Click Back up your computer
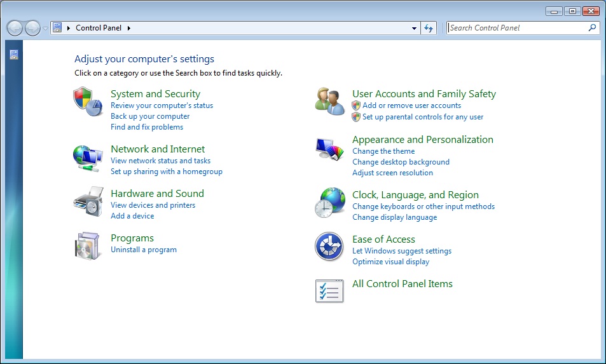Image resolution: width=606 pixels, height=364 pixels. tap(150, 116)
